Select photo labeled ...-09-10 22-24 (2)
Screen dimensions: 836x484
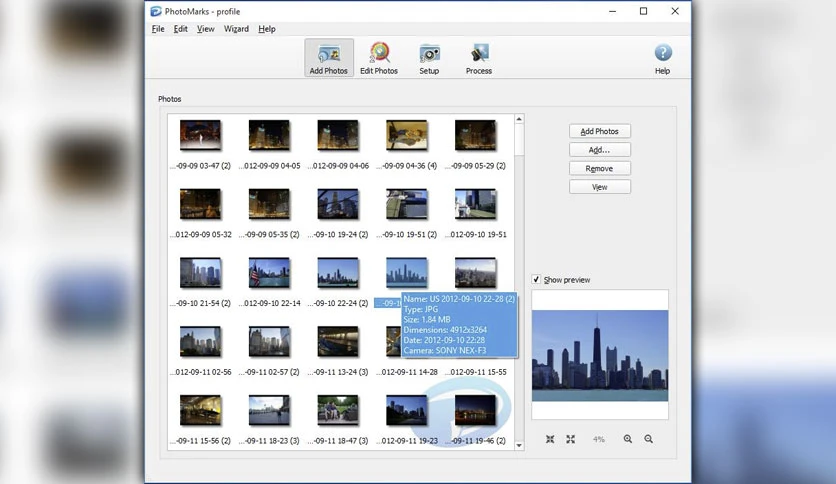click(x=338, y=272)
